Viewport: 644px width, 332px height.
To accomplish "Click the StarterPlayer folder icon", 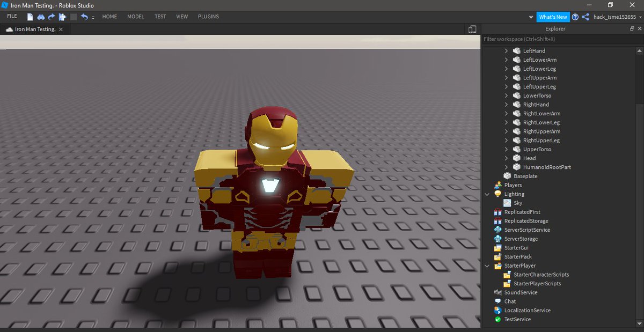I will pyautogui.click(x=497, y=265).
